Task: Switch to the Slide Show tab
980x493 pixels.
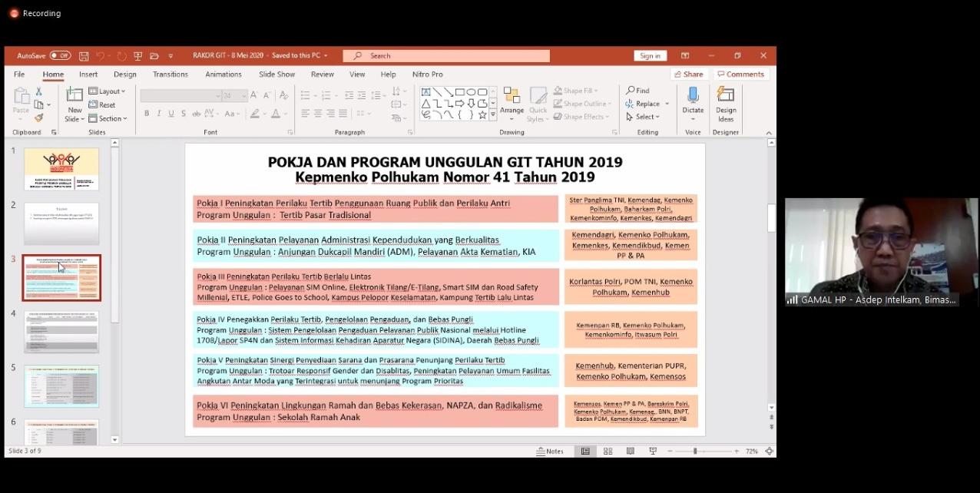Action: coord(276,74)
